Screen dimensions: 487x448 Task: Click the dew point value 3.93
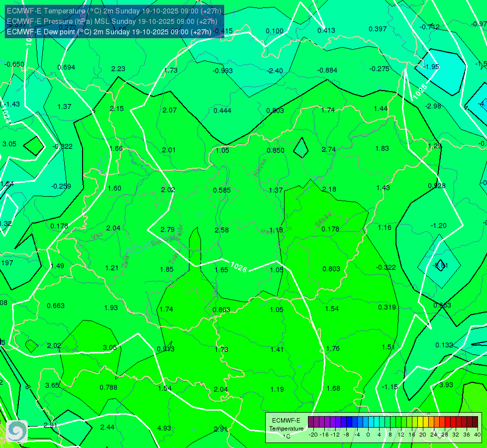(x=446, y=385)
